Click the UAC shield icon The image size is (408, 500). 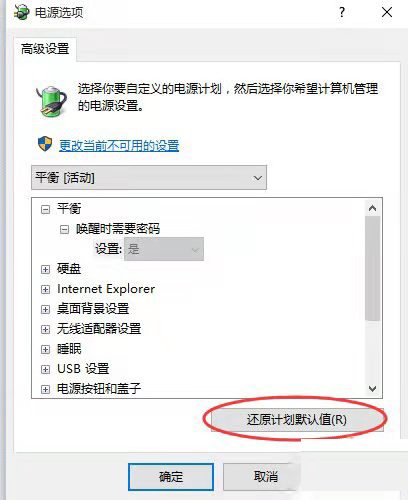pyautogui.click(x=45, y=144)
